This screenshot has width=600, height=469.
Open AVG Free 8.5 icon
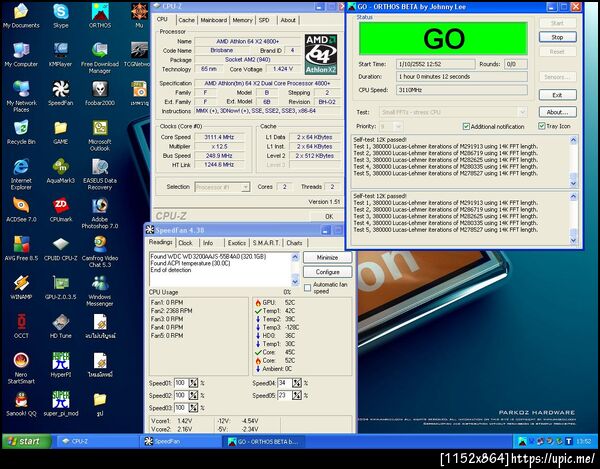[21, 249]
